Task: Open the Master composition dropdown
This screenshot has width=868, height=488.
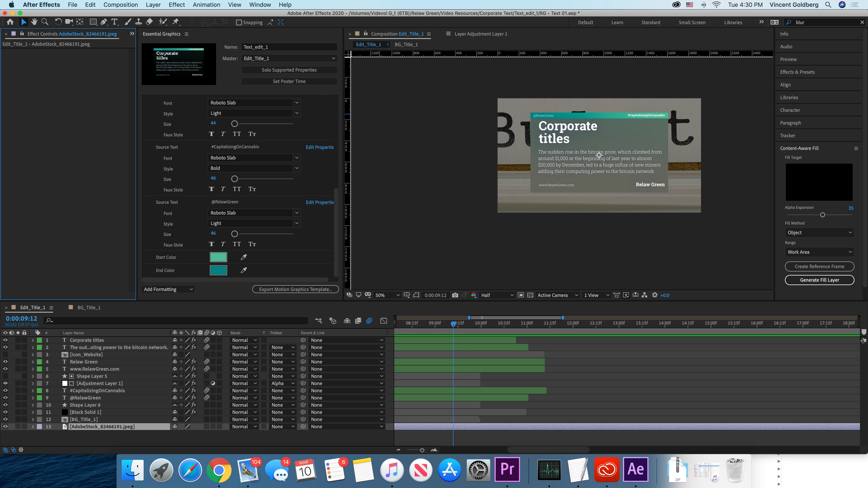Action: click(x=289, y=59)
